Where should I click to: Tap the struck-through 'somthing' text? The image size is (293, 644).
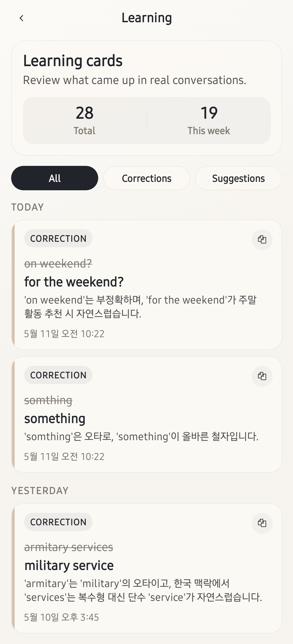(x=48, y=400)
